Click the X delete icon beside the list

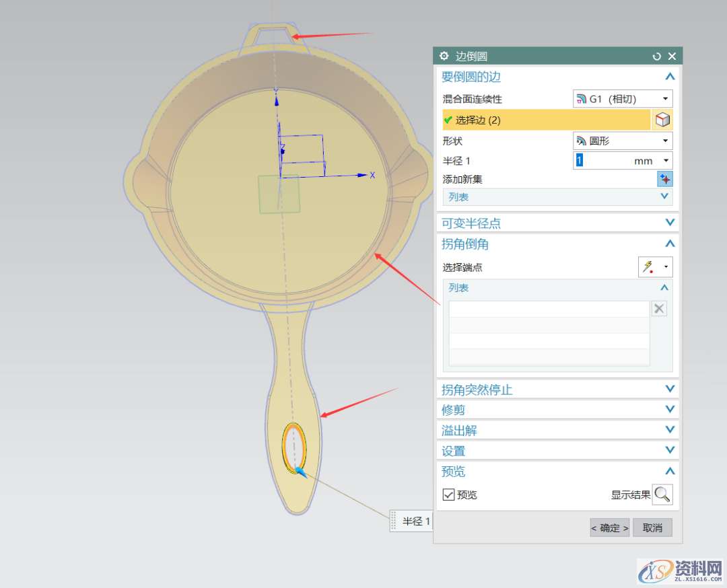click(x=659, y=309)
